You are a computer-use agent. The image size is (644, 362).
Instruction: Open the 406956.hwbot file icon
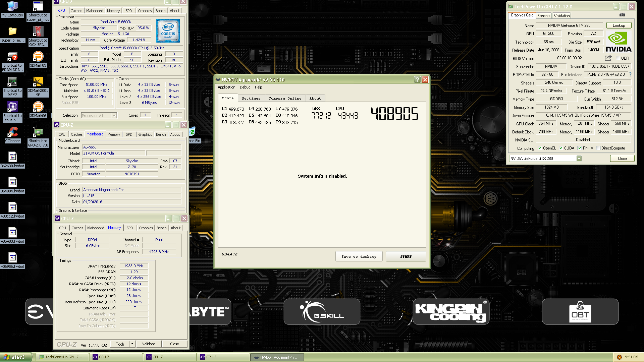12,260
